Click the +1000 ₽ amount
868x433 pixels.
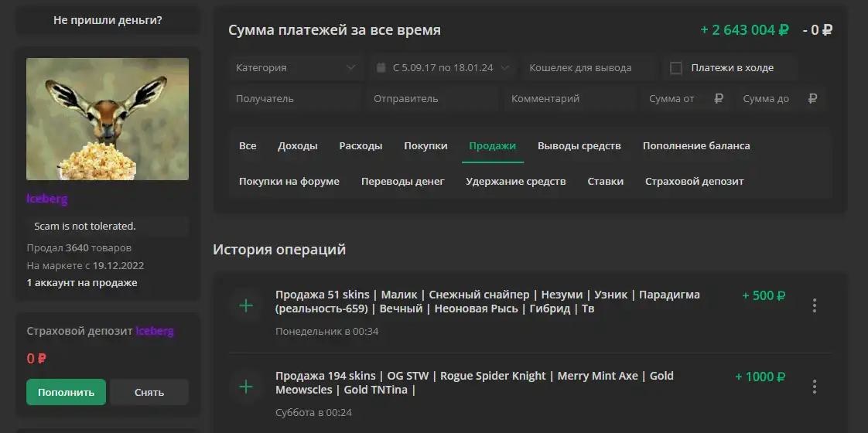click(x=760, y=377)
